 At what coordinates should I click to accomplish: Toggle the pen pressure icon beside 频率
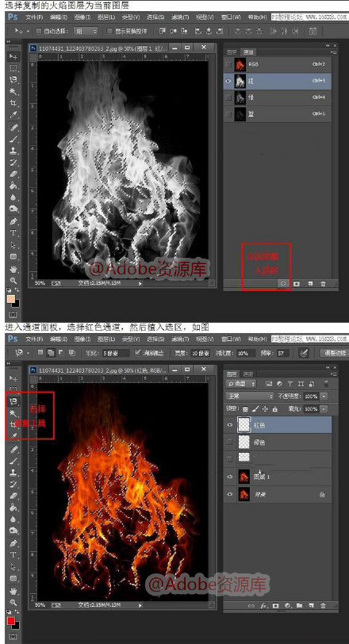(x=304, y=353)
